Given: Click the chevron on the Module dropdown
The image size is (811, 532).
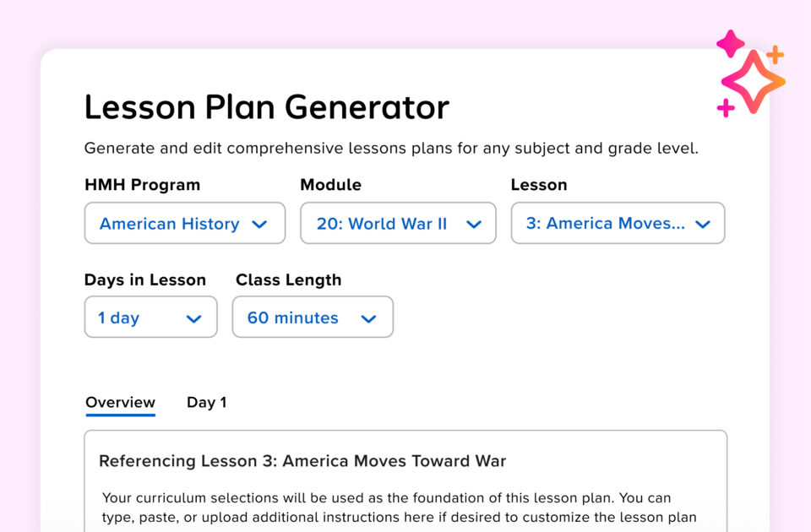Looking at the screenshot, I should (x=473, y=223).
